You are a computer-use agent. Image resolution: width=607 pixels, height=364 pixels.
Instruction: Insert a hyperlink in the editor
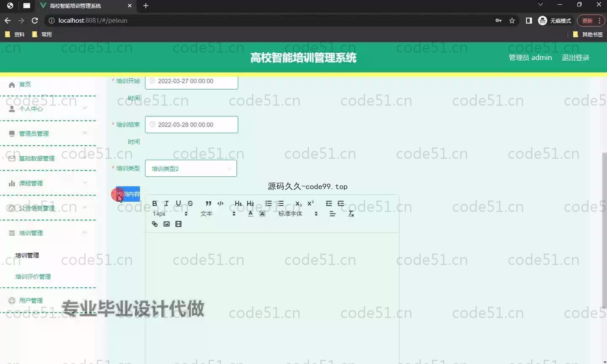[155, 224]
